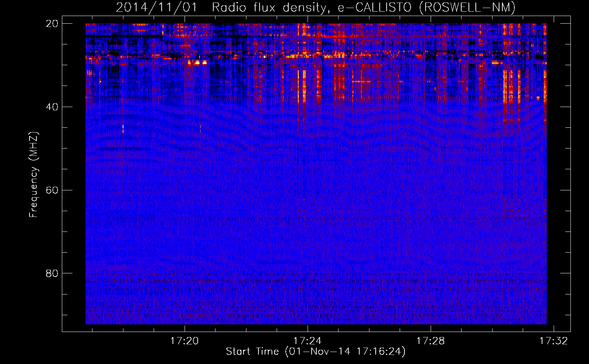Click the "Frequency (MHZ)" axis label
The height and width of the screenshot is (364, 589).
tap(33, 175)
